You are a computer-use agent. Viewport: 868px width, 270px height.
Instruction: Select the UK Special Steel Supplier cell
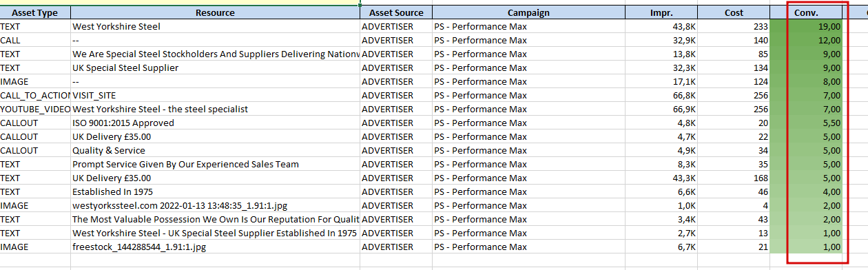coord(215,67)
